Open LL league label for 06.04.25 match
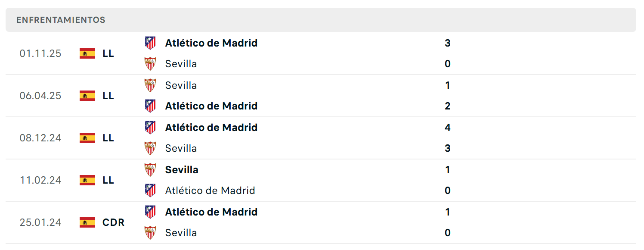Viewport: 644px width, 250px height. click(108, 96)
